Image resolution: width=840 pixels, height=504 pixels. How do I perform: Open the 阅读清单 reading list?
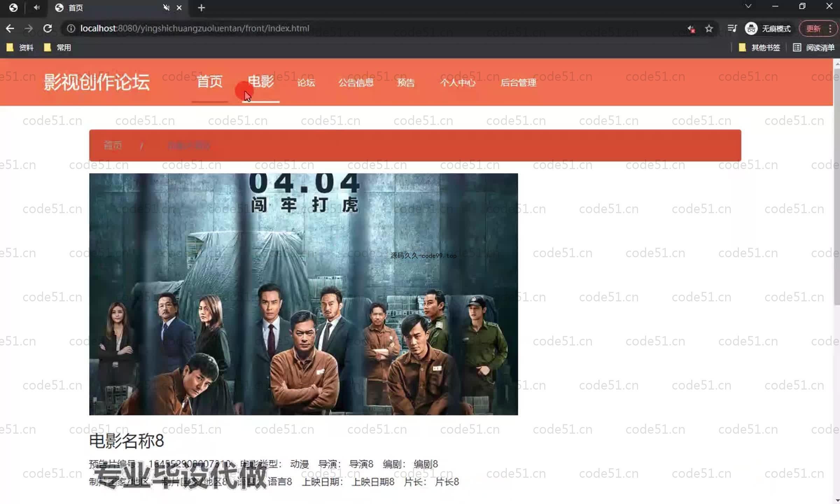tap(813, 48)
